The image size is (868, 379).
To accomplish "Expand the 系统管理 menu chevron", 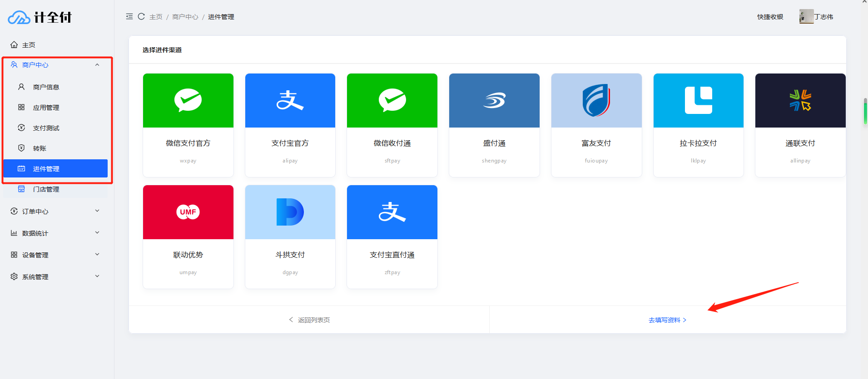I will [97, 276].
